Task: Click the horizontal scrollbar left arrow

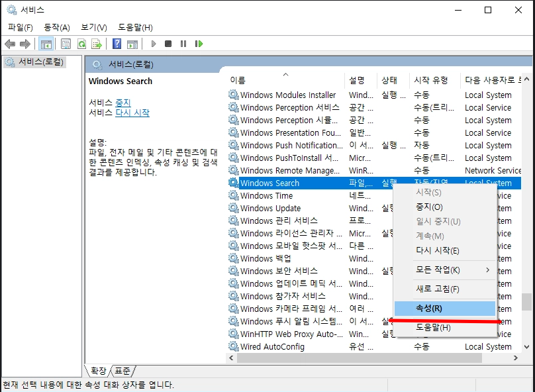Action: pyautogui.click(x=231, y=358)
